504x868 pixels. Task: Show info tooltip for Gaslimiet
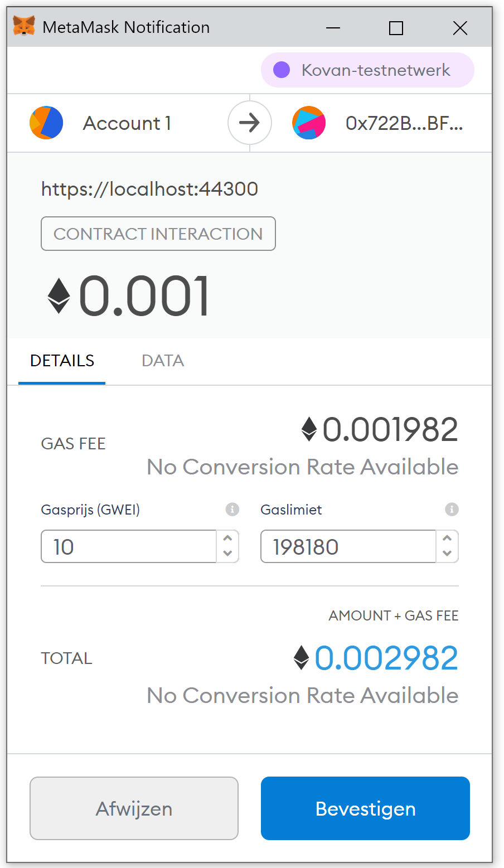tap(452, 509)
